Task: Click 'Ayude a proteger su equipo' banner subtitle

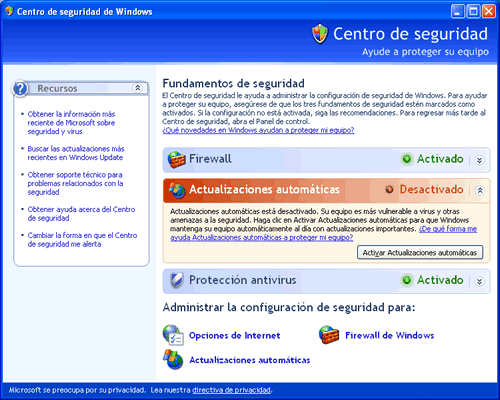Action: pyautogui.click(x=425, y=52)
